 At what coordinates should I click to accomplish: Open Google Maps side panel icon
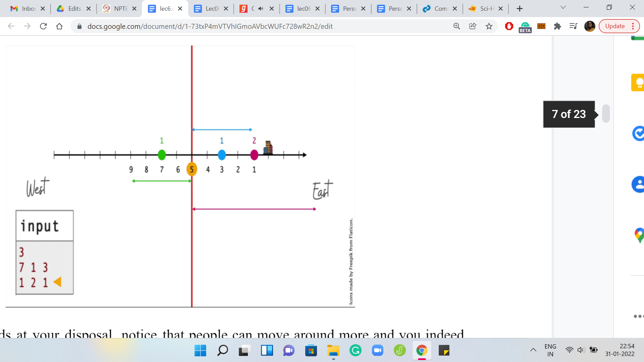639,235
